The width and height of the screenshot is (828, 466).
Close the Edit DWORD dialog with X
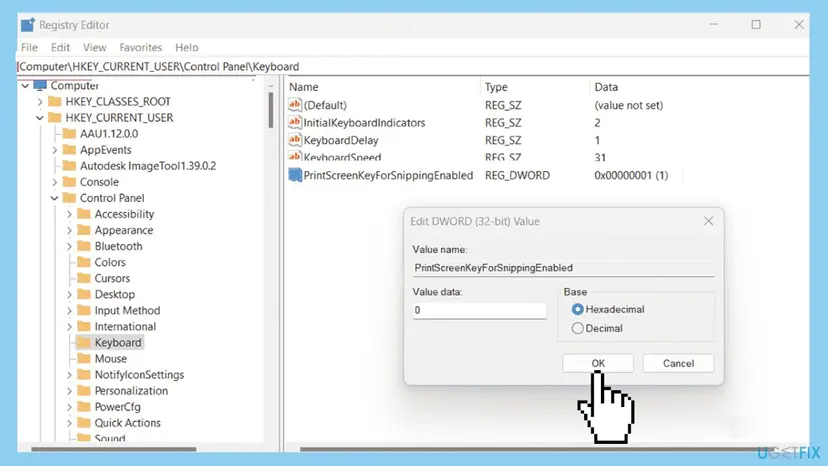pos(708,221)
